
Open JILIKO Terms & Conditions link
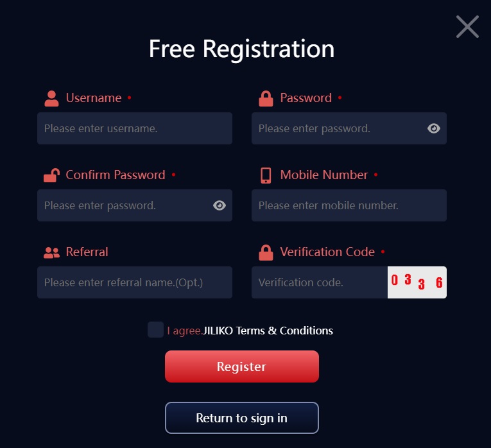(x=268, y=331)
